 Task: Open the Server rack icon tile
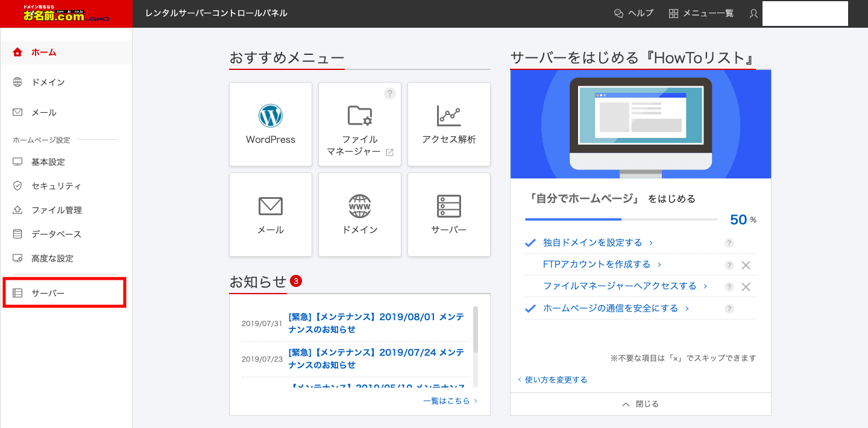tap(448, 206)
